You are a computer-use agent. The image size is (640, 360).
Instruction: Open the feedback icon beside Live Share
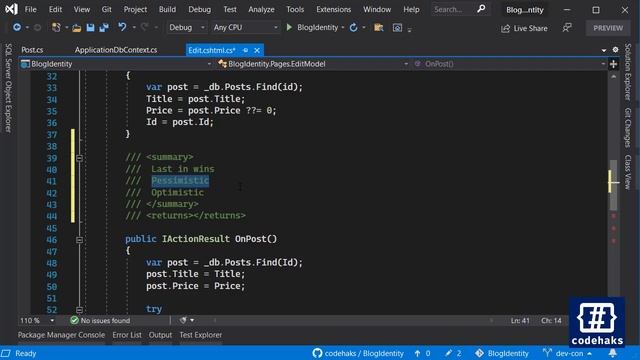567,28
